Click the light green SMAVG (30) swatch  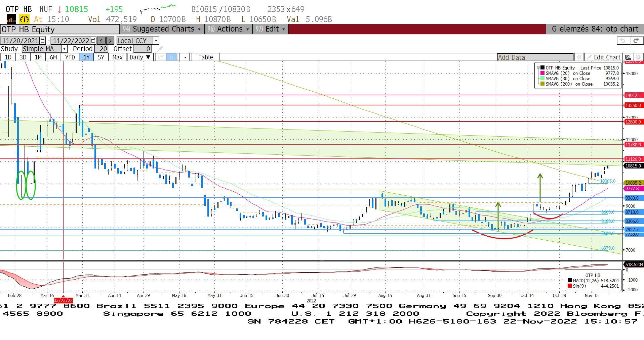(542, 79)
